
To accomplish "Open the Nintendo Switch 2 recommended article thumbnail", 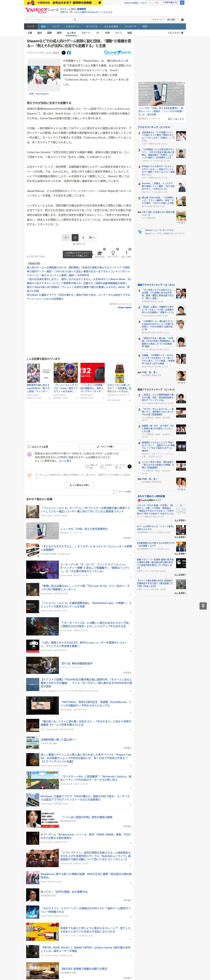I will click(92, 373).
